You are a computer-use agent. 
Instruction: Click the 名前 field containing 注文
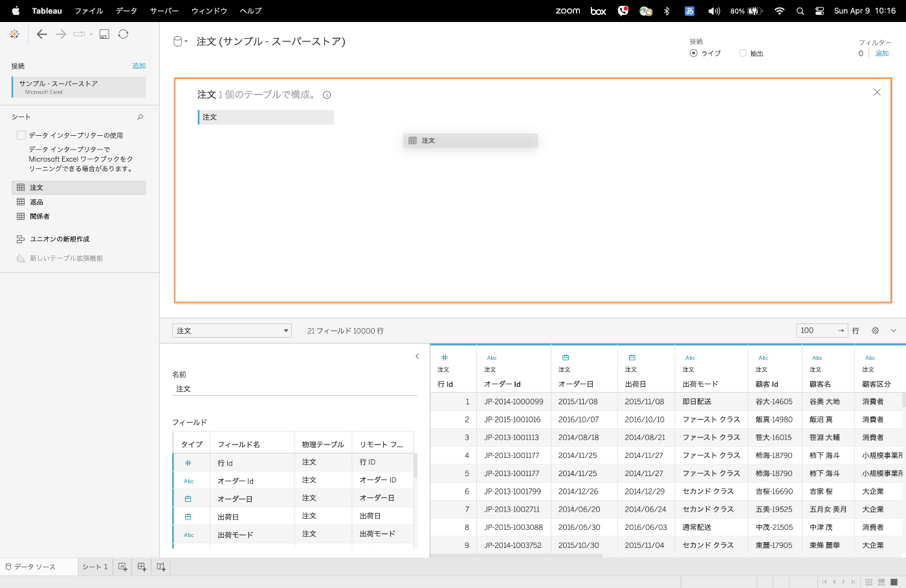(294, 389)
